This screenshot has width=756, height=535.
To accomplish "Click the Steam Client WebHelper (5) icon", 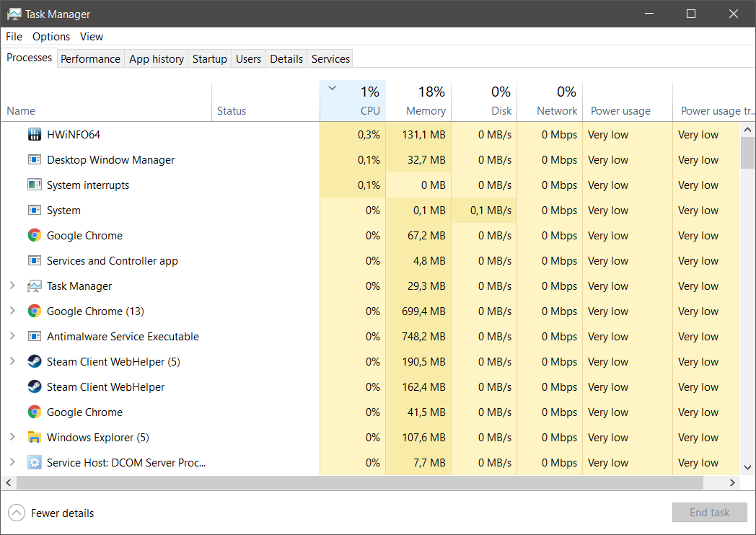I will pyautogui.click(x=34, y=362).
